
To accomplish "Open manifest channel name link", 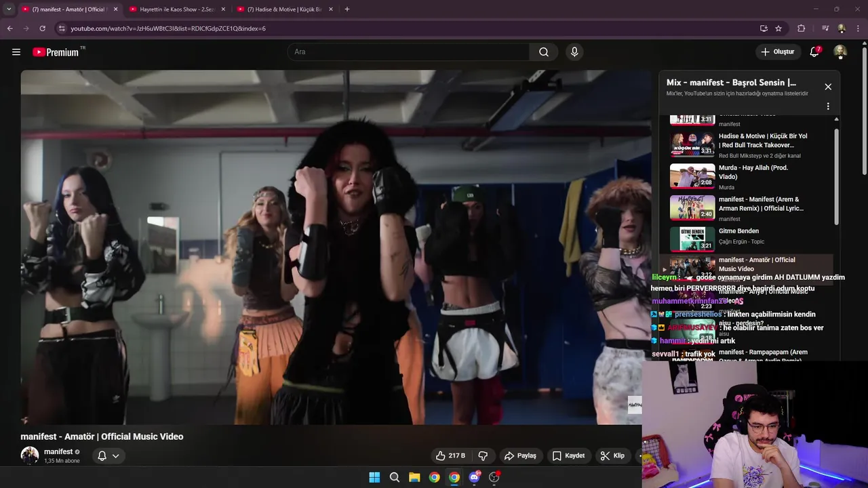I will [58, 451].
